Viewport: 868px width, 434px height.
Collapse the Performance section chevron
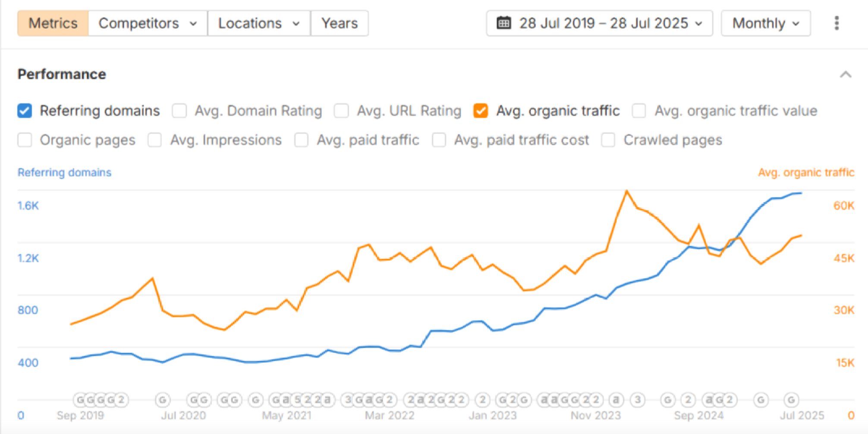(846, 75)
